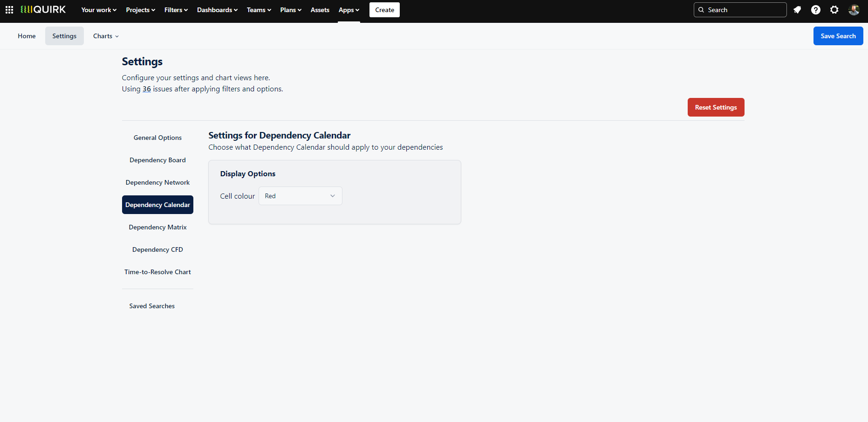Expand the Filters menu
Screen dimensions: 868x422
click(x=176, y=10)
